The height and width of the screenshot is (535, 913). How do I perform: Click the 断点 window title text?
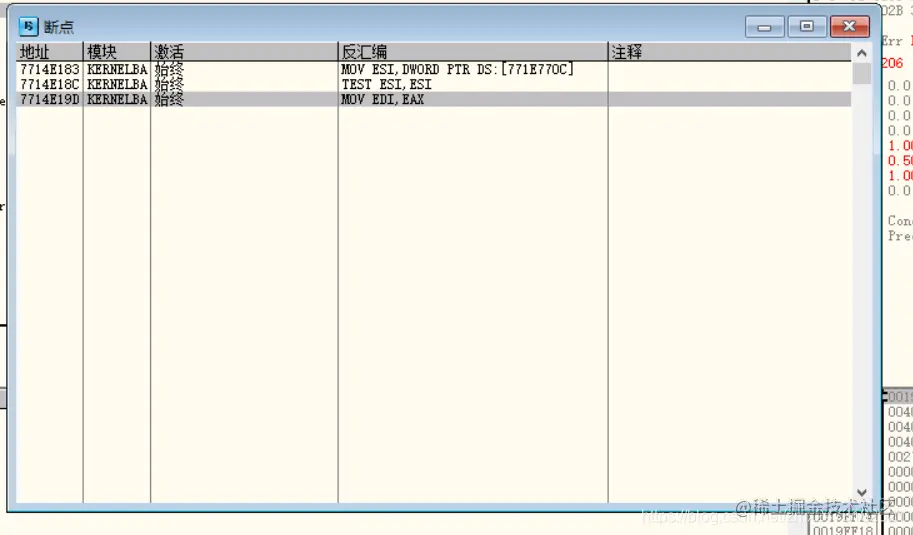point(59,27)
